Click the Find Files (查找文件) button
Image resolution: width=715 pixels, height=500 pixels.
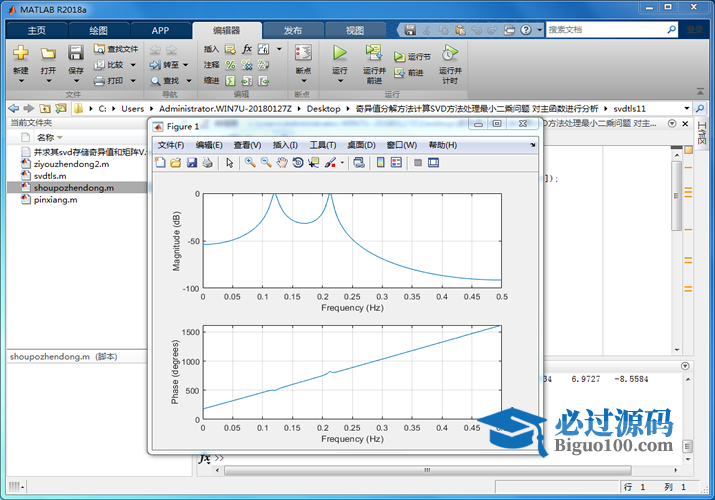(x=116, y=48)
